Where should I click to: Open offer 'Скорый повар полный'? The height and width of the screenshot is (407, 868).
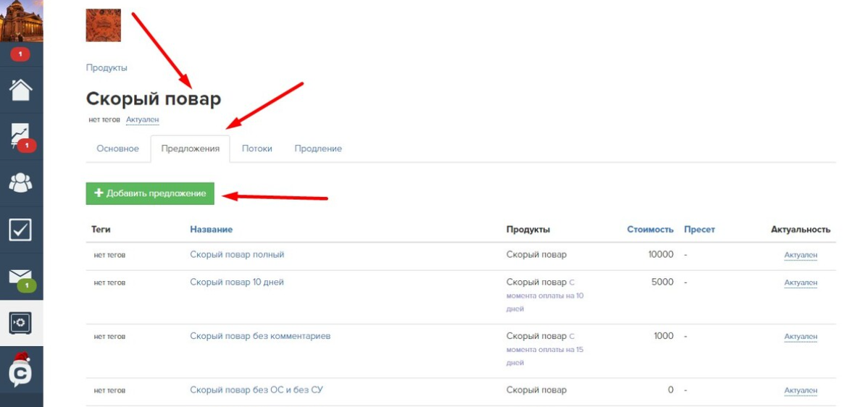point(237,255)
